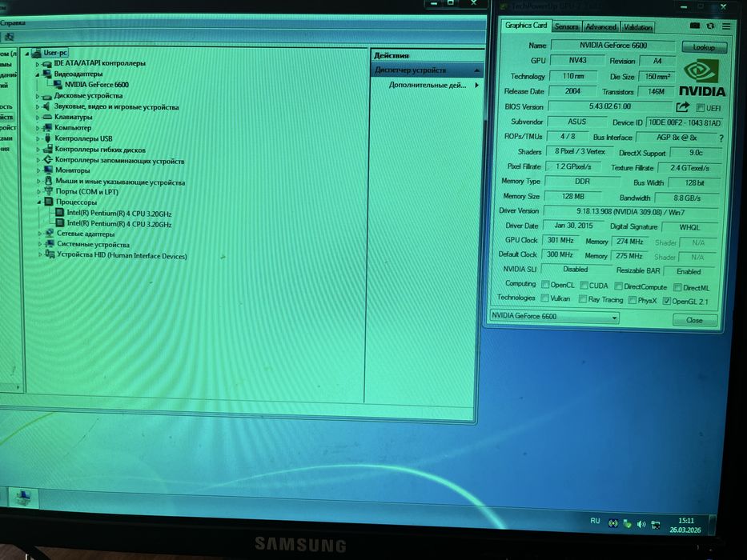Click the Driver Version field
This screenshot has width=747, height=560.
pos(630,212)
